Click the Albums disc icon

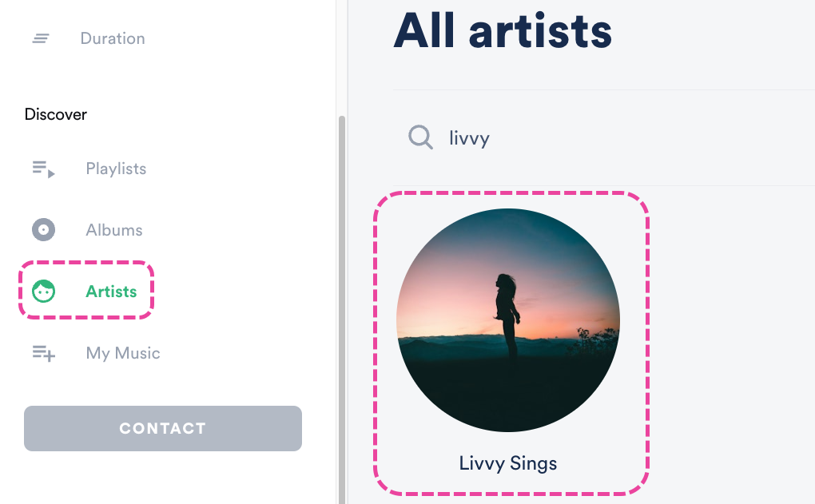point(43,230)
